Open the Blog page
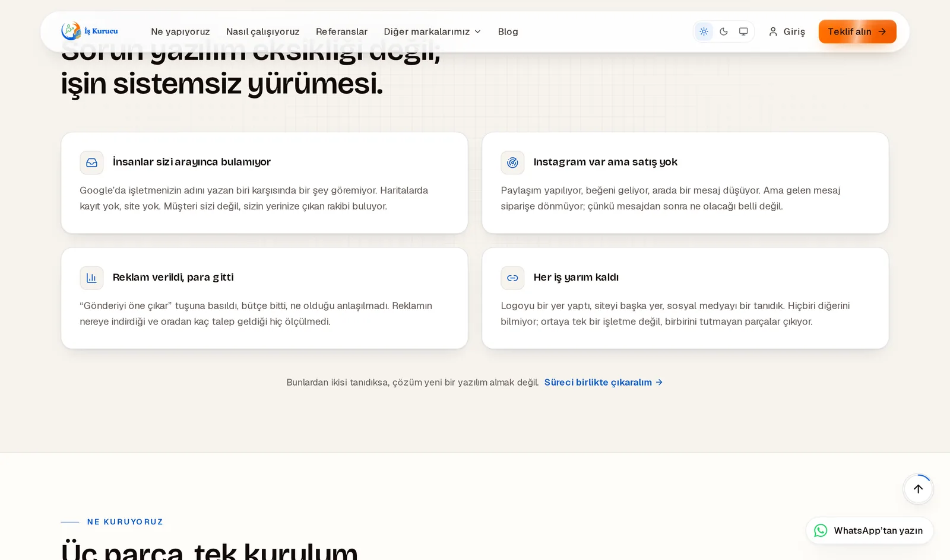This screenshot has width=950, height=560. 508,31
